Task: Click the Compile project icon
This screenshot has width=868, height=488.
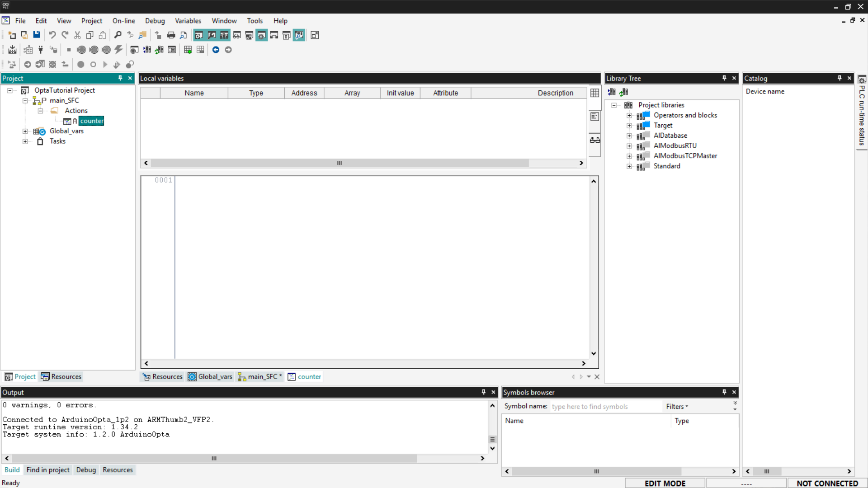Action: (13, 50)
